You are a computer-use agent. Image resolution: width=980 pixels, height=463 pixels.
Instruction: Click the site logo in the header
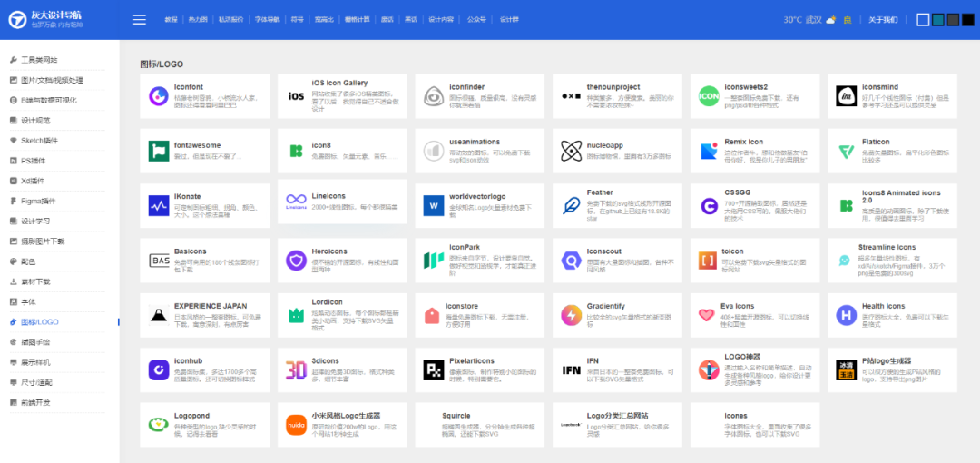45,19
